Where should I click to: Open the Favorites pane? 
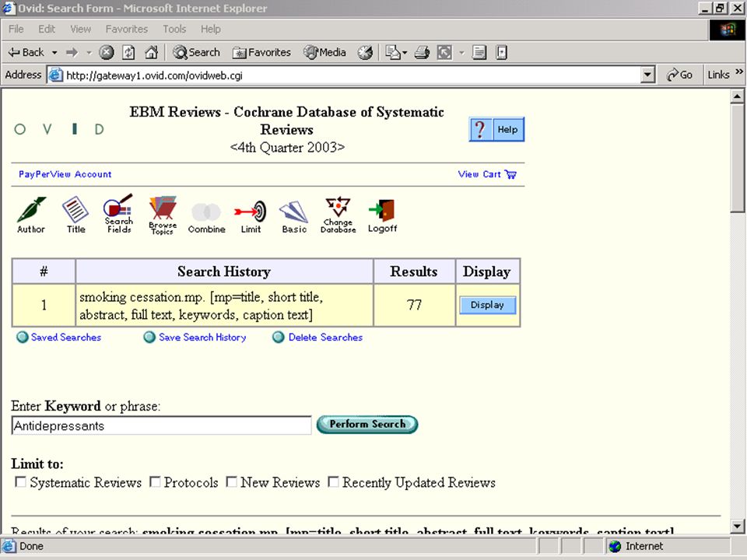tap(261, 52)
